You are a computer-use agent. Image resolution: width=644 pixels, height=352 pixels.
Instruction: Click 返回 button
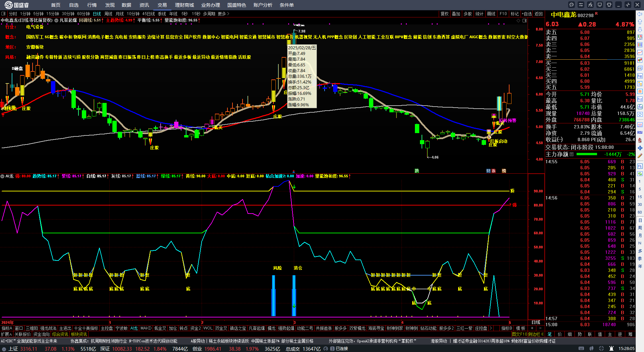coord(539,14)
